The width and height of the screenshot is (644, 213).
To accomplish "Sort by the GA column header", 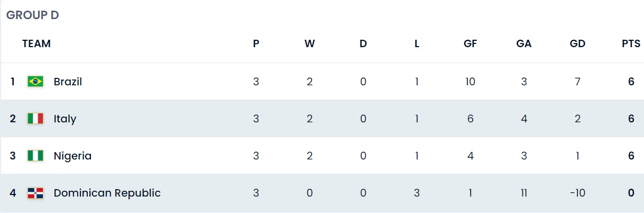I will coord(524,44).
